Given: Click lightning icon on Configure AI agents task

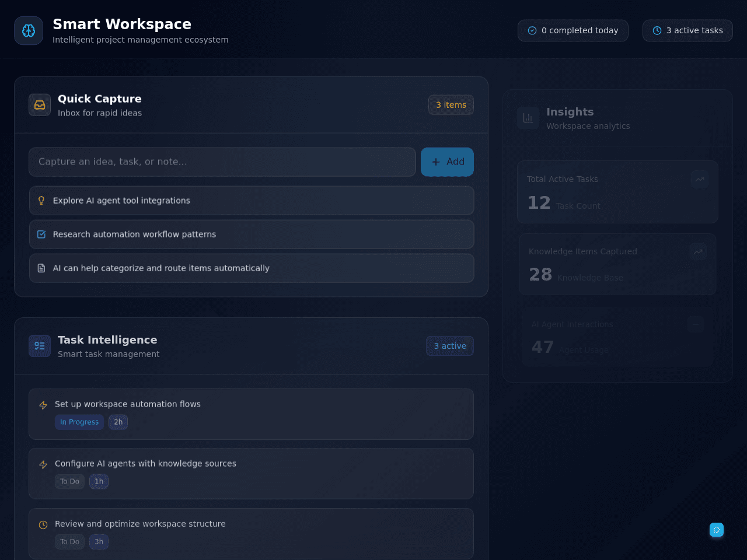Looking at the screenshot, I should [43, 464].
